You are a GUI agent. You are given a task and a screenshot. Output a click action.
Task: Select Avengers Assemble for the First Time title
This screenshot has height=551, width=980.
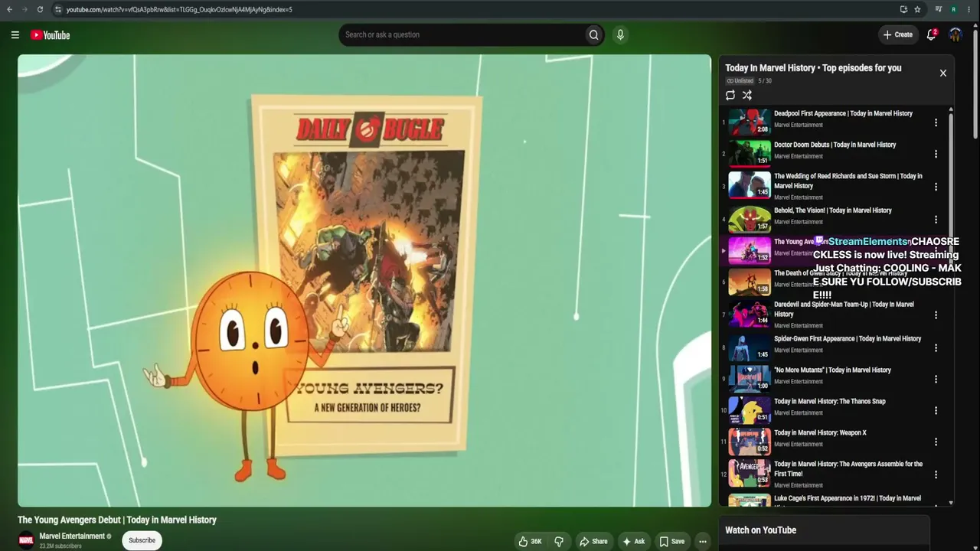pyautogui.click(x=848, y=469)
